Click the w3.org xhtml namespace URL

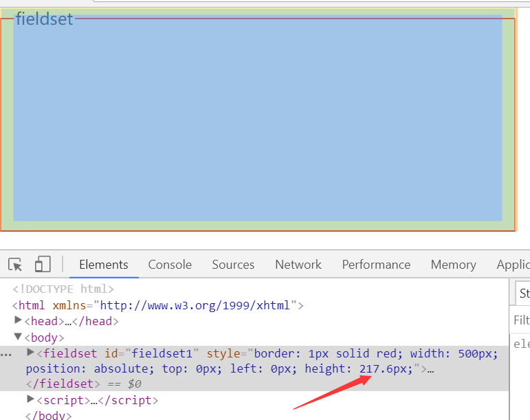point(195,305)
